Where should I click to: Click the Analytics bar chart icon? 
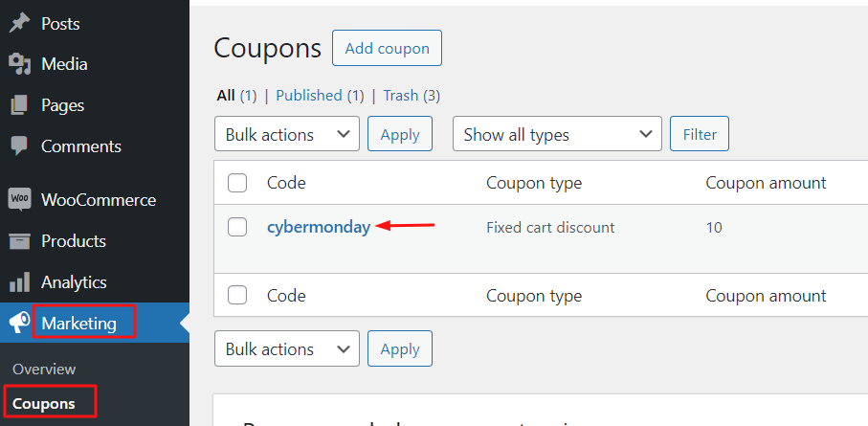[x=19, y=282]
